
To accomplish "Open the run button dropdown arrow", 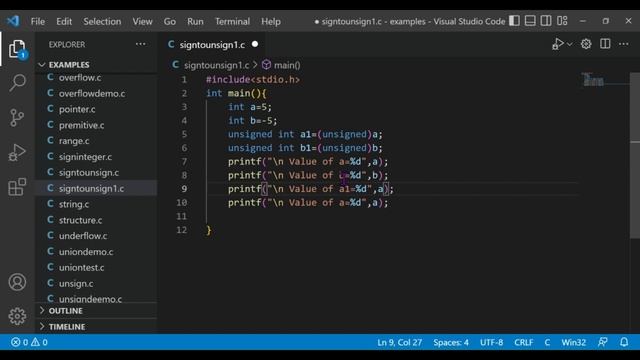I will click(x=570, y=44).
